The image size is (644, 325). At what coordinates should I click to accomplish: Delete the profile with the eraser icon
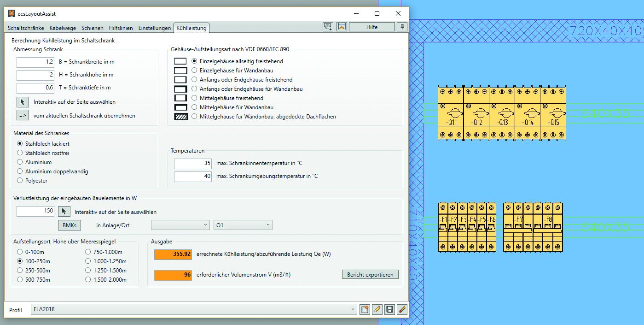coord(402,309)
